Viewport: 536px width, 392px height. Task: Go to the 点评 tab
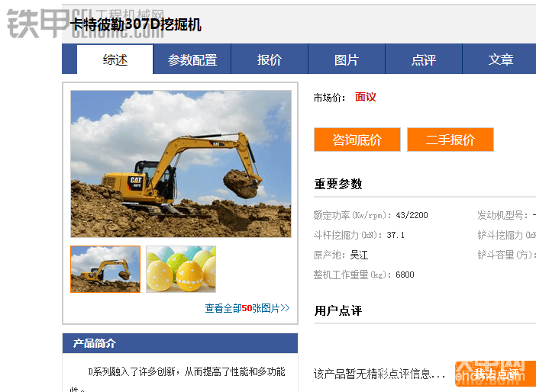pos(424,59)
